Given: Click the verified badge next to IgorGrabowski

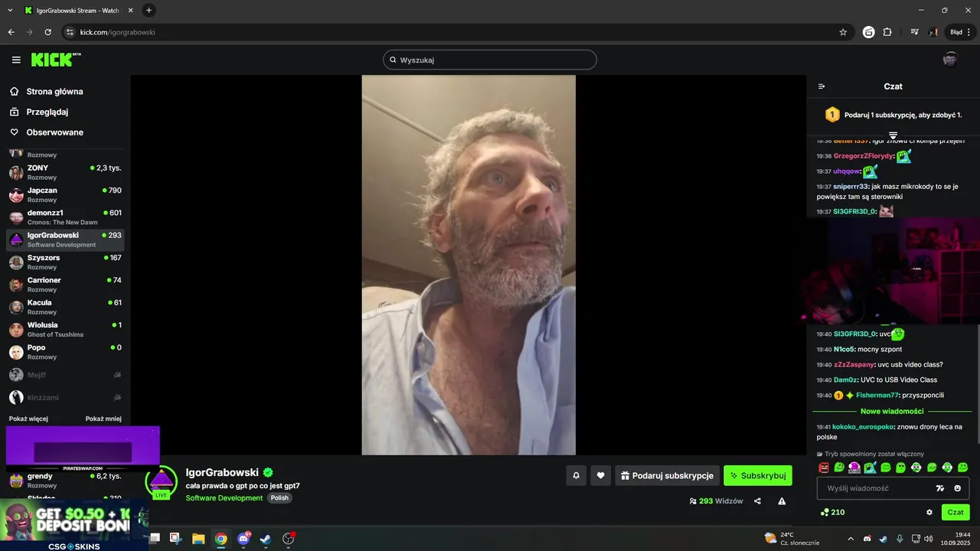Looking at the screenshot, I should coord(268,472).
